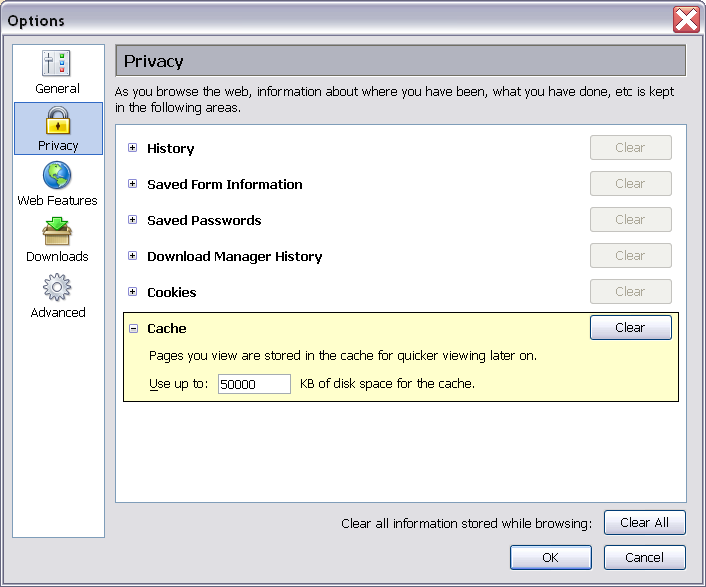Image resolution: width=706 pixels, height=587 pixels.
Task: Collapse the Cache section
Action: pos(132,328)
